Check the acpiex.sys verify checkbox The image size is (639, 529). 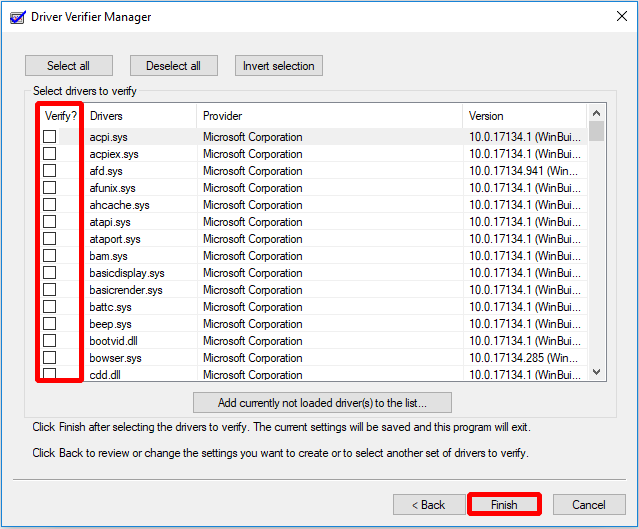tap(50, 154)
